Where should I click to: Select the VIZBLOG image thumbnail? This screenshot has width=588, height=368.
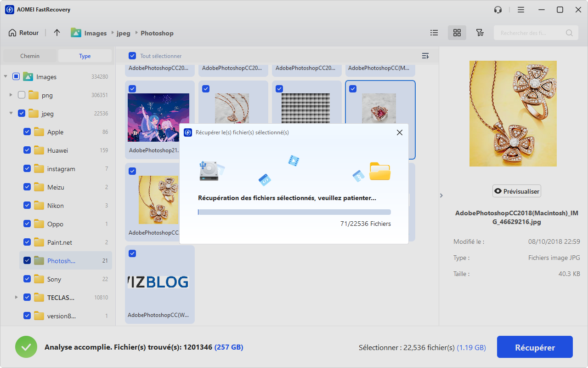click(158, 282)
